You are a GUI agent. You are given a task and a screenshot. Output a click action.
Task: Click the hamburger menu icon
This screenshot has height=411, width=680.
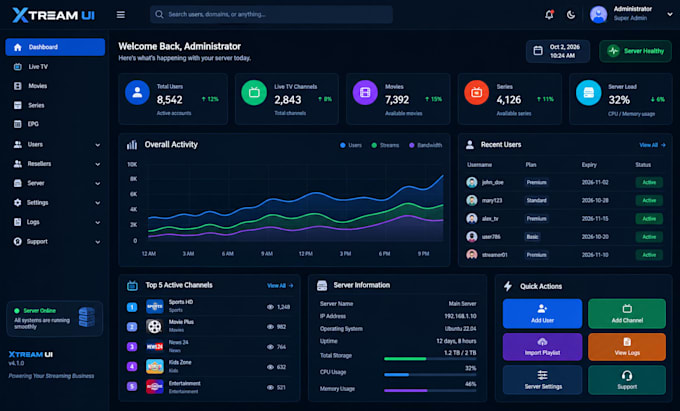pos(121,15)
